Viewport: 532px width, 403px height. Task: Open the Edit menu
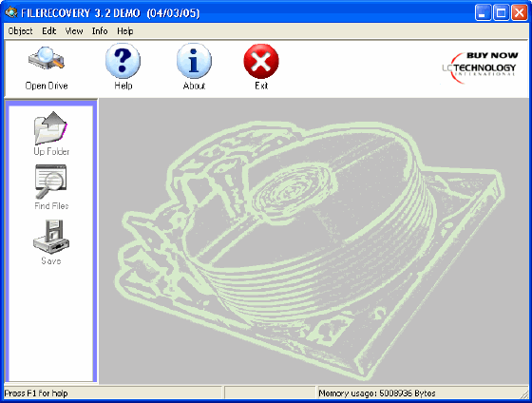click(x=48, y=31)
